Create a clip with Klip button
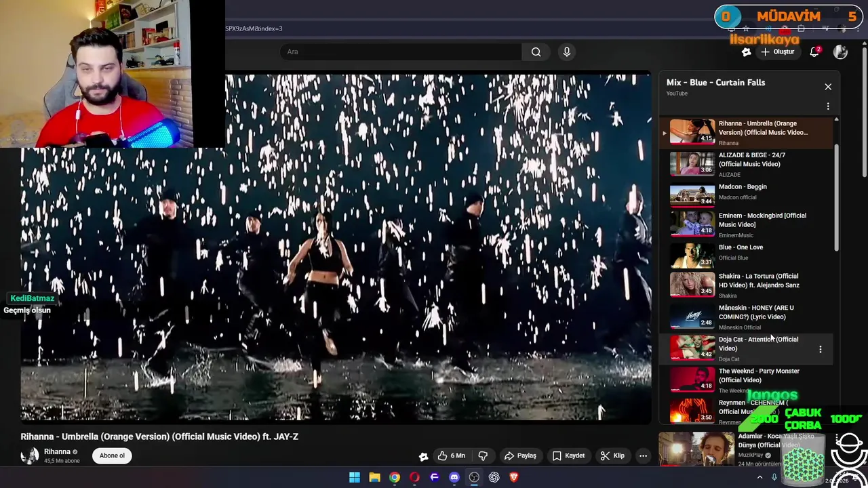868x488 pixels. [613, 455]
